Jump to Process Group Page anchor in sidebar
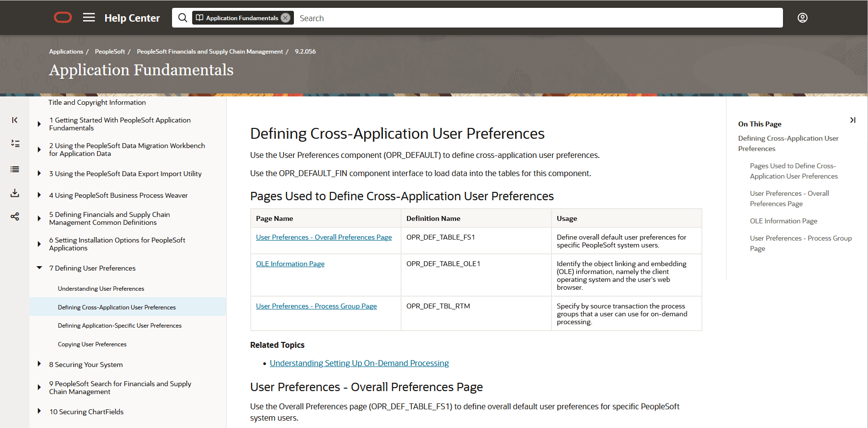This screenshot has height=428, width=868. (801, 244)
